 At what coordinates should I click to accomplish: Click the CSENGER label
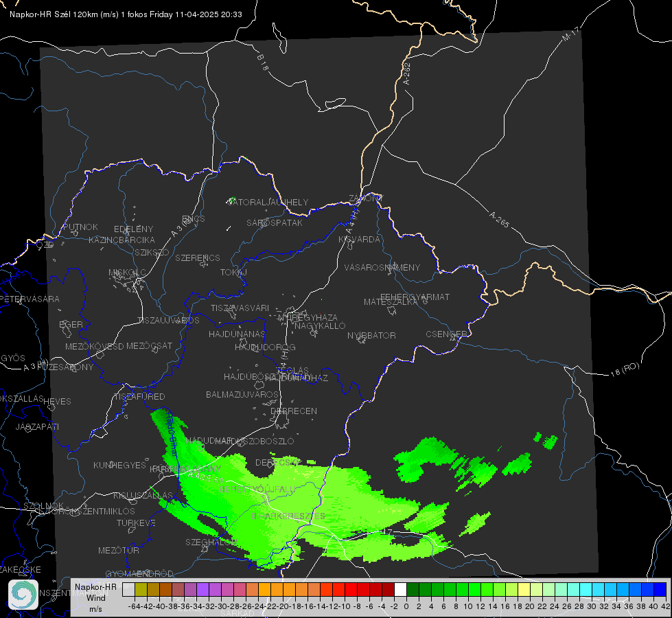446,334
